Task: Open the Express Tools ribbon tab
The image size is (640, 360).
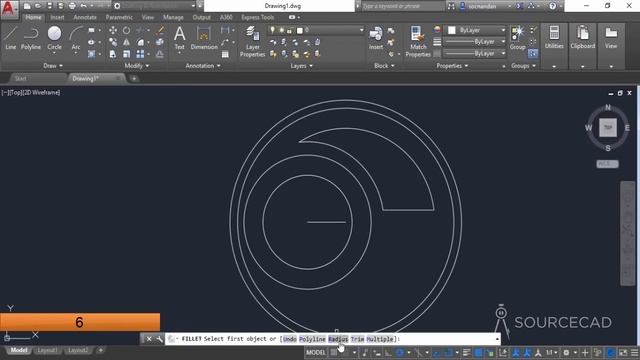Action: click(x=258, y=17)
